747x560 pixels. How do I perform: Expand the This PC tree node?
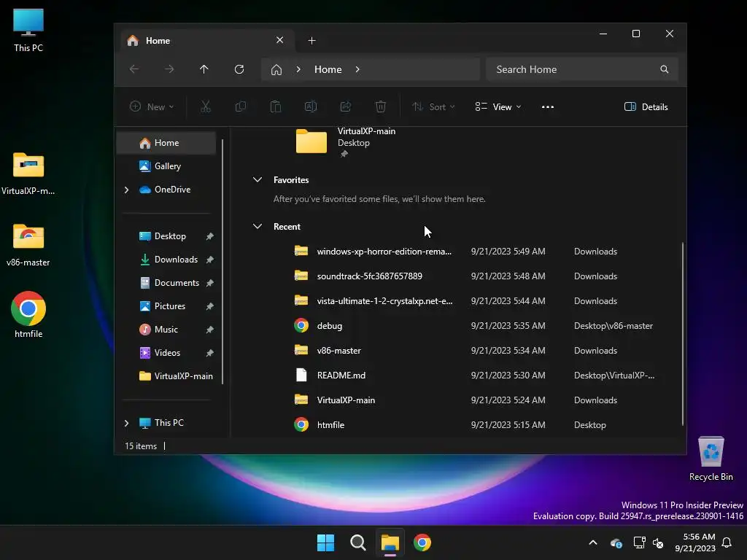click(x=126, y=423)
